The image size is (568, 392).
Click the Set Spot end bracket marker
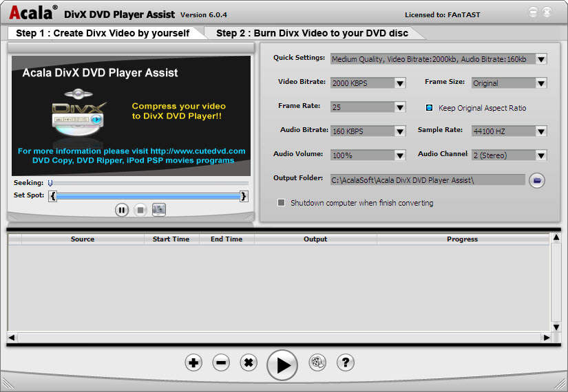244,196
